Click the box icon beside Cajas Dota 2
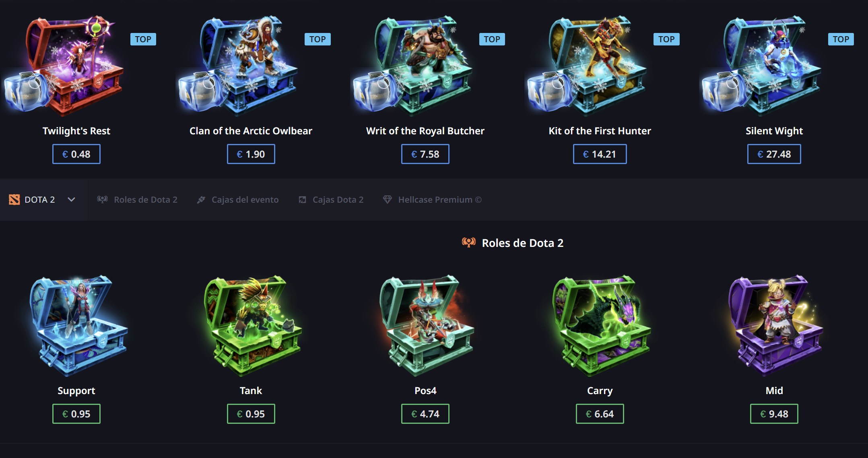Screen dimensions: 868x458 pos(302,199)
